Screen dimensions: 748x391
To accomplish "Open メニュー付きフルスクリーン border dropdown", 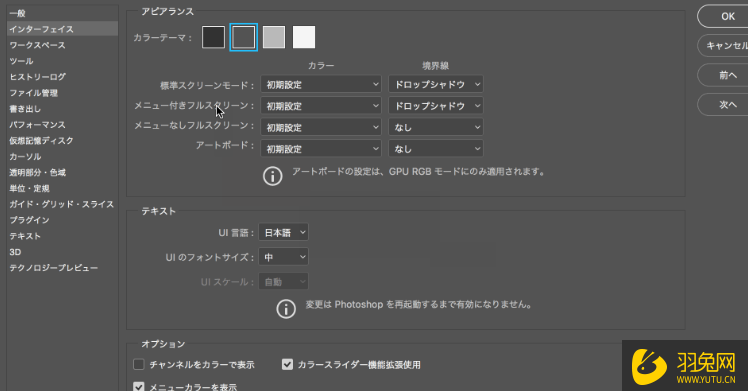I will point(436,106).
